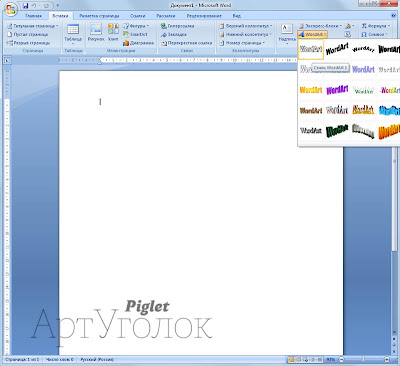Insert a Перекрестная ссылка cross-reference
This screenshot has height=366, width=400.
point(186,43)
